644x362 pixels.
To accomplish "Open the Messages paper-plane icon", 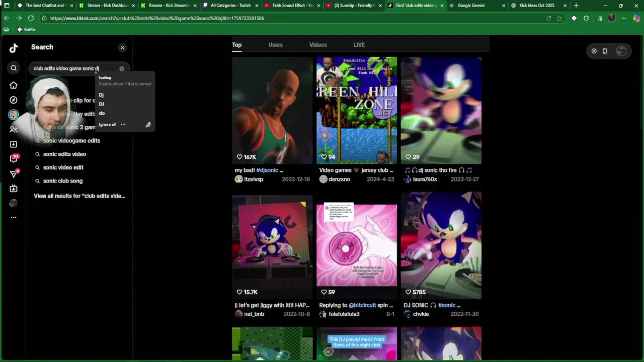I will (x=14, y=174).
